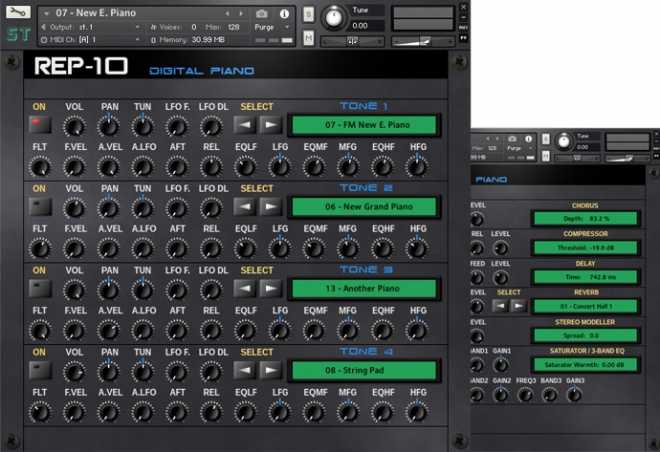
Task: Click next reverb type arrow
Action: 518,306
